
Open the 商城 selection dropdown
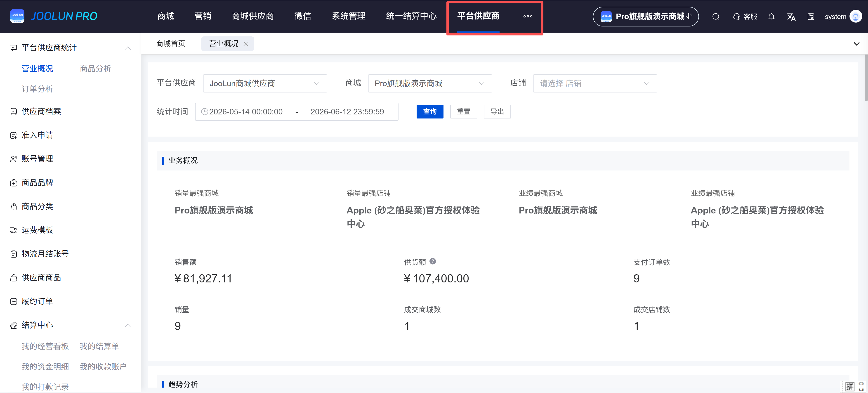tap(430, 83)
